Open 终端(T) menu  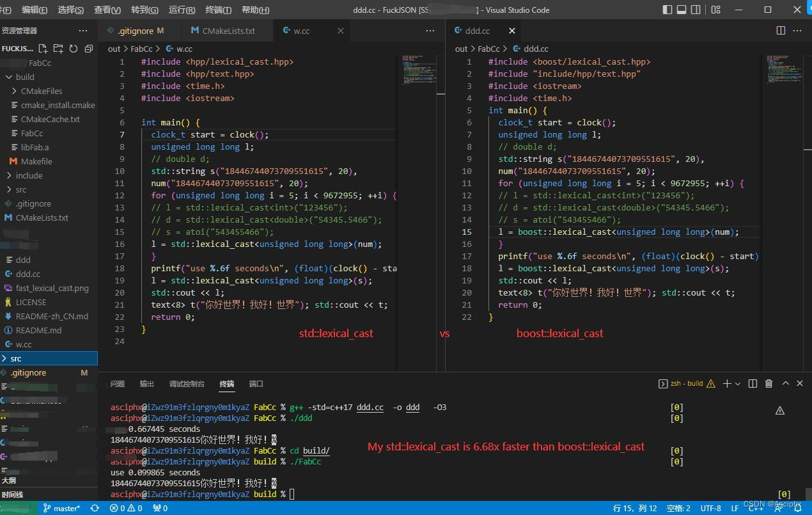[x=218, y=10]
